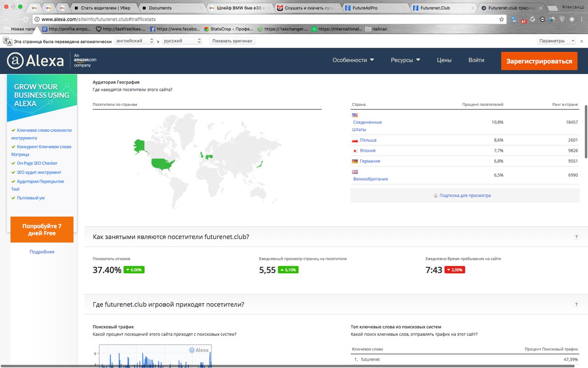Open the fastfreelikes heart bookmark
Viewport: 588px width, 368px height.
click(x=121, y=29)
